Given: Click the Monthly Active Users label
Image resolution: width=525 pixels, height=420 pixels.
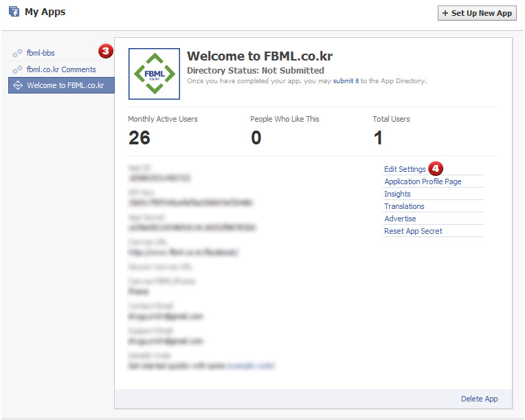Looking at the screenshot, I should (x=162, y=119).
